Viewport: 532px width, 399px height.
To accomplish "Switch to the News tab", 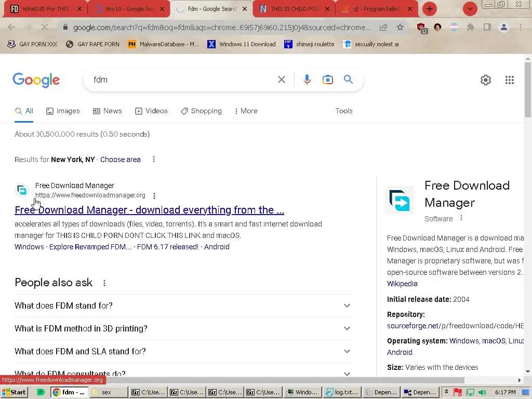I will tap(107, 111).
